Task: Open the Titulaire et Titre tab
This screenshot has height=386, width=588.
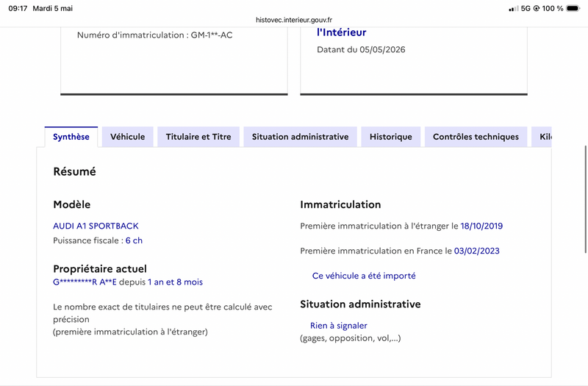Action: click(198, 137)
